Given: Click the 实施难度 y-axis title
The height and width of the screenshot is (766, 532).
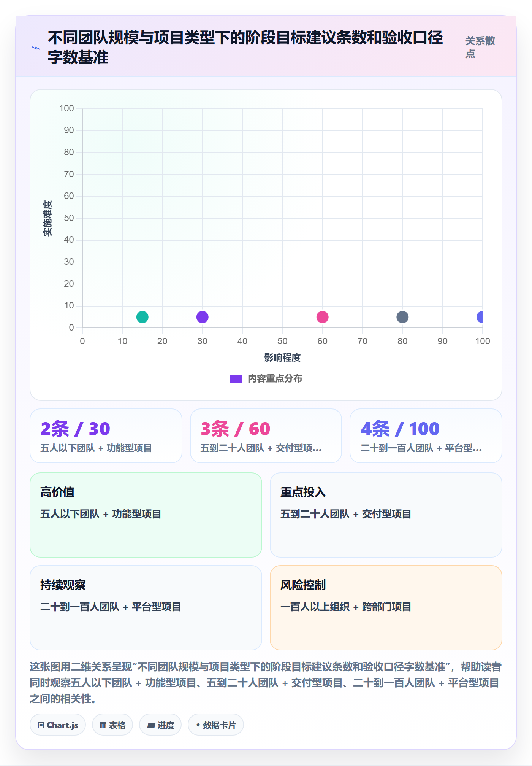Looking at the screenshot, I should click(x=47, y=218).
